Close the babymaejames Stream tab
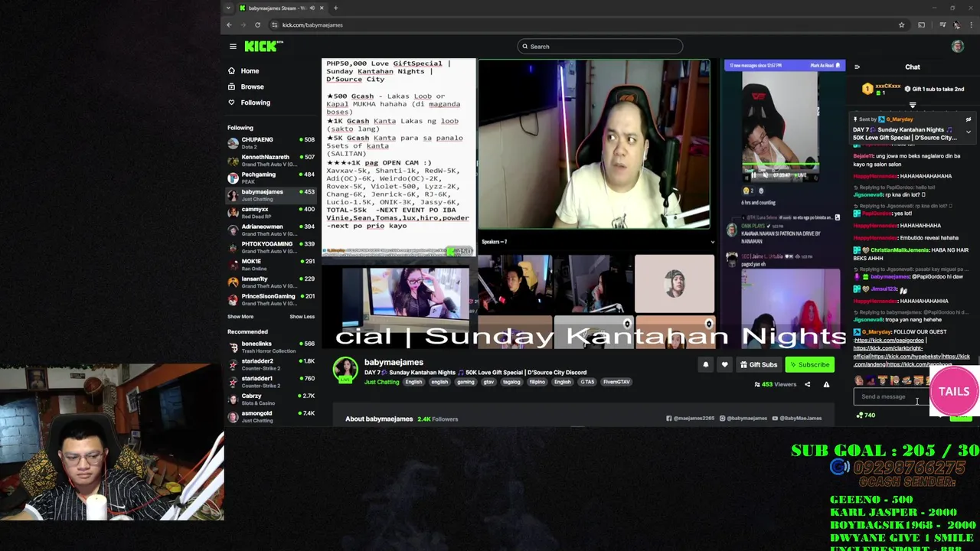Image resolution: width=980 pixels, height=551 pixels. click(x=322, y=8)
